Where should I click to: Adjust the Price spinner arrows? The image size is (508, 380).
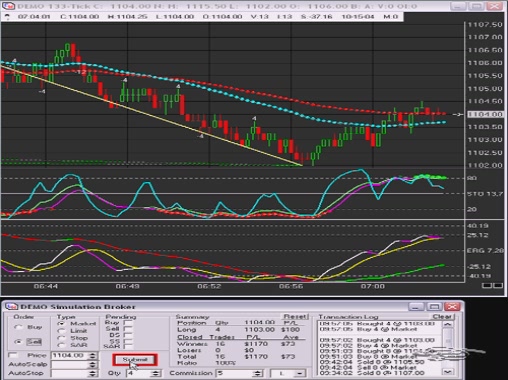pos(93,356)
